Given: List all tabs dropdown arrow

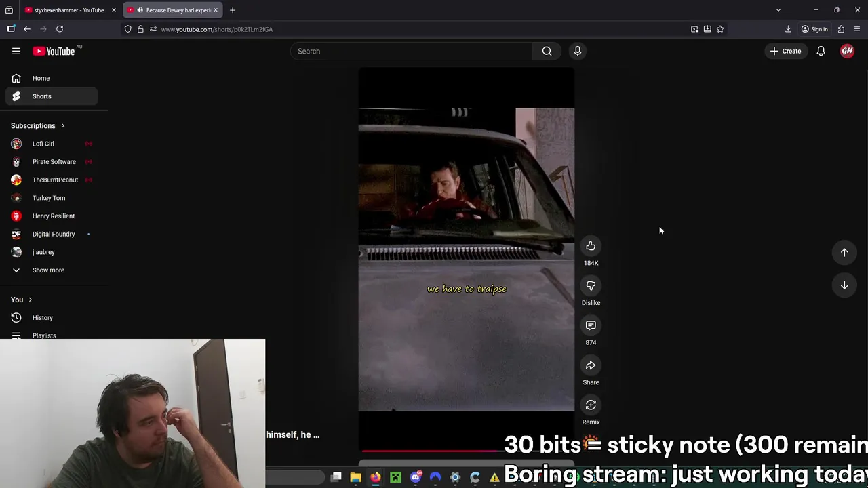Looking at the screenshot, I should coord(778,10).
